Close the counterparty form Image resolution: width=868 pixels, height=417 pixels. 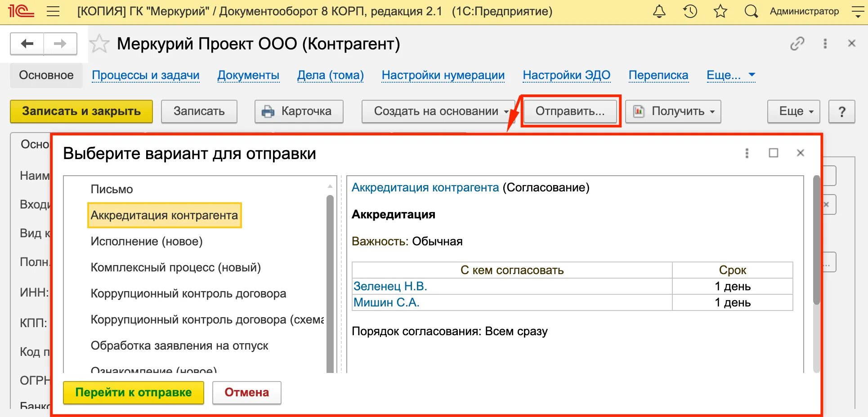click(x=851, y=44)
